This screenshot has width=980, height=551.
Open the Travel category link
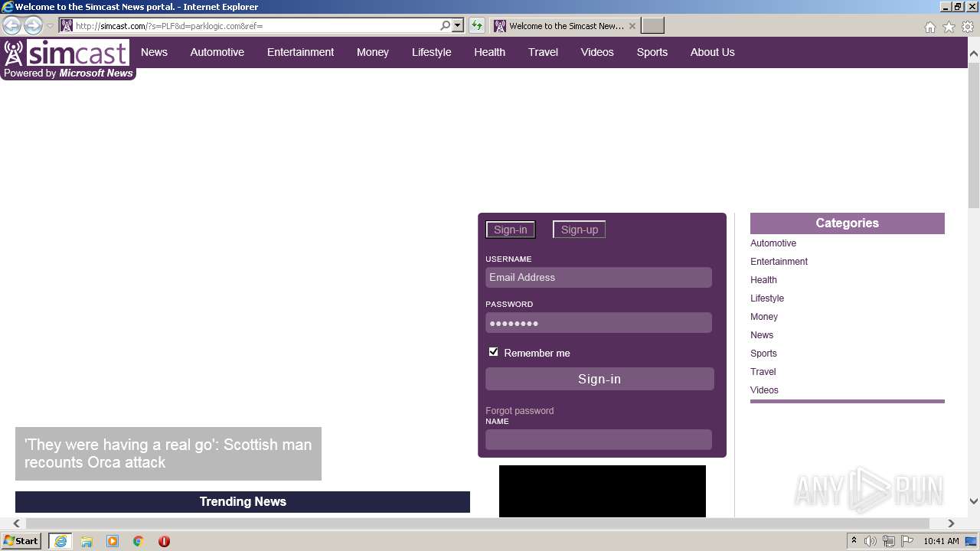pos(763,372)
